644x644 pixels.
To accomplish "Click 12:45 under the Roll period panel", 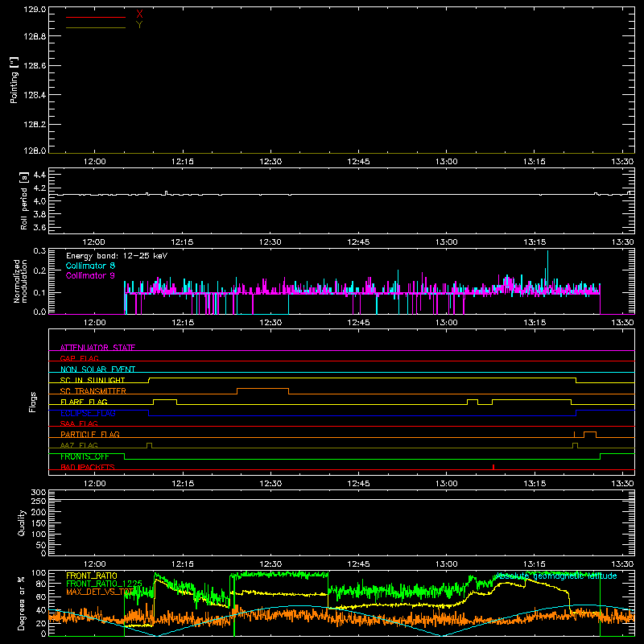I will (358, 242).
